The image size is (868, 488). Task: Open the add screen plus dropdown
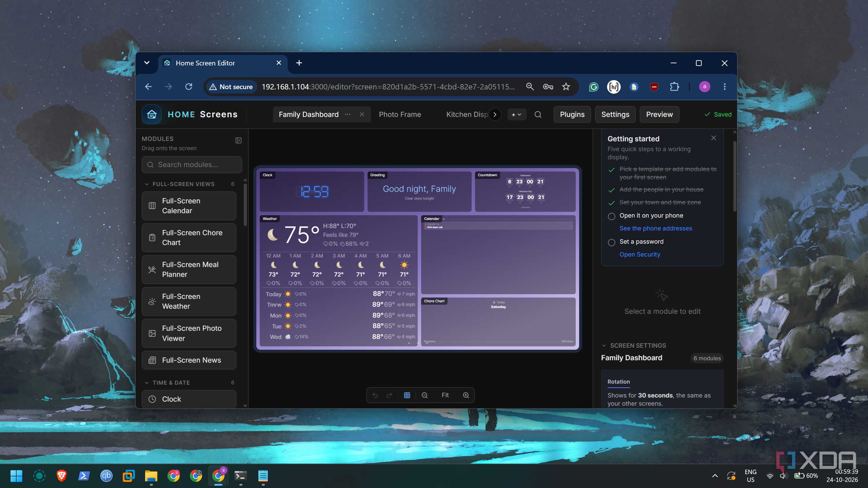point(517,115)
